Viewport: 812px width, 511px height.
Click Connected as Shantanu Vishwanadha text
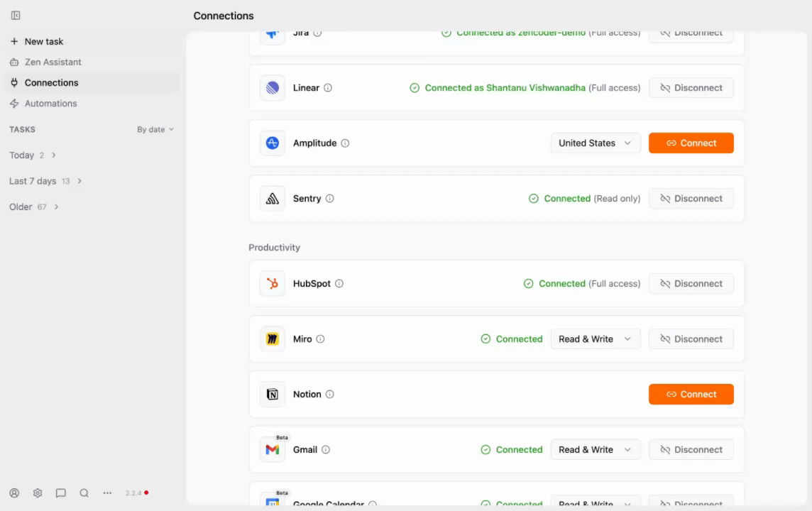point(505,88)
